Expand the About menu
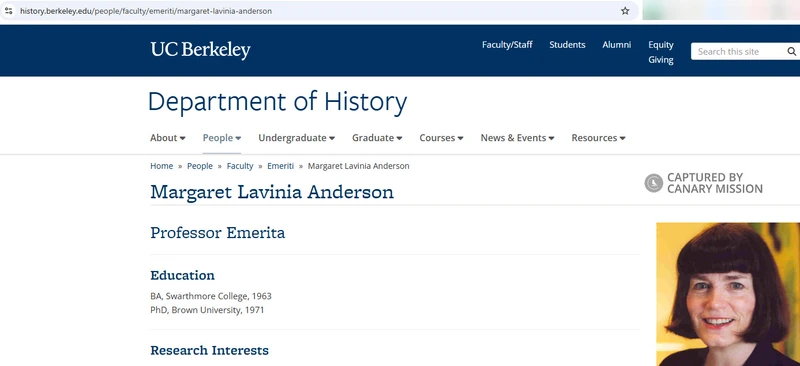 pos(168,138)
